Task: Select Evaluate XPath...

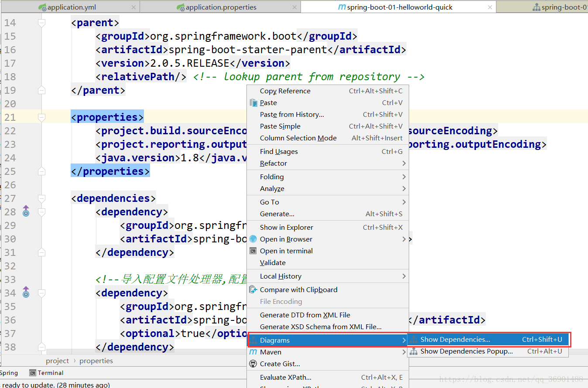Action: (328, 378)
